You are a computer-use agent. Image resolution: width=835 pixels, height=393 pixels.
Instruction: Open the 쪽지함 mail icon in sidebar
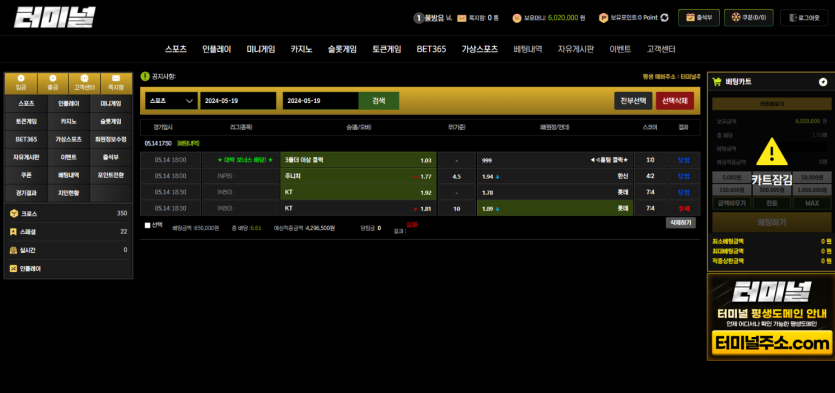coord(116,78)
